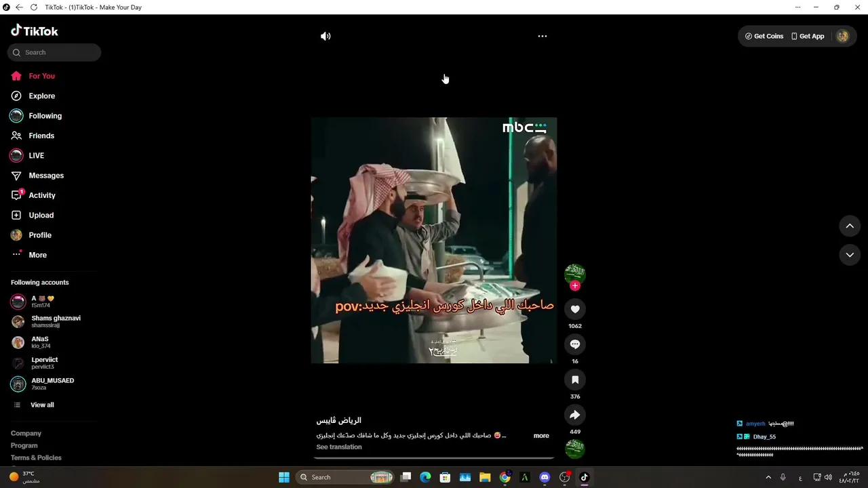Launch Microsoft Edge from the taskbar
This screenshot has width=868, height=488.
[425, 477]
